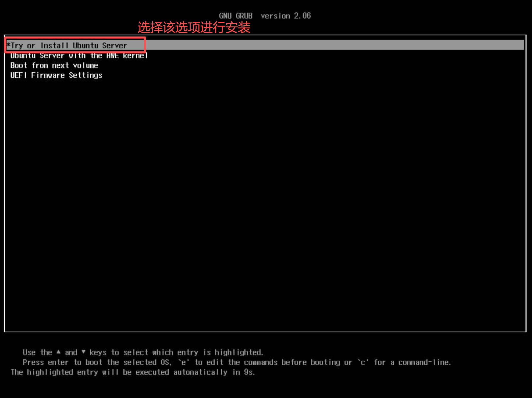
Task: Click the asterisk marker before the Try entry
Action: click(x=8, y=45)
